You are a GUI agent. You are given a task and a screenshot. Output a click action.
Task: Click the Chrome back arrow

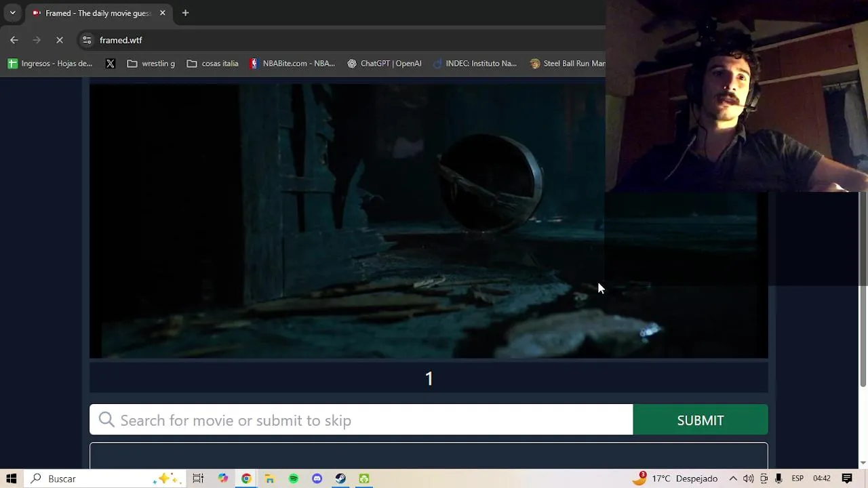[x=14, y=40]
